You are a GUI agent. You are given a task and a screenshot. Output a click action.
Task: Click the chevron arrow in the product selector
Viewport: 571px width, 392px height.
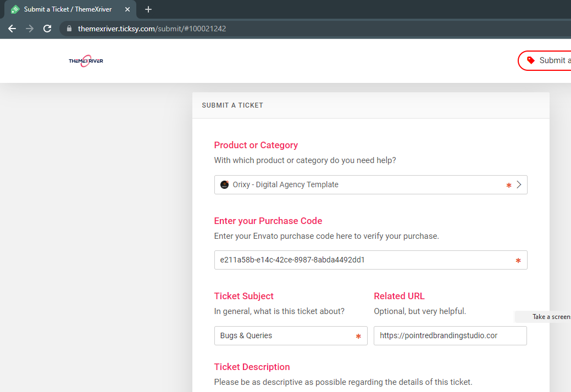[x=519, y=184]
